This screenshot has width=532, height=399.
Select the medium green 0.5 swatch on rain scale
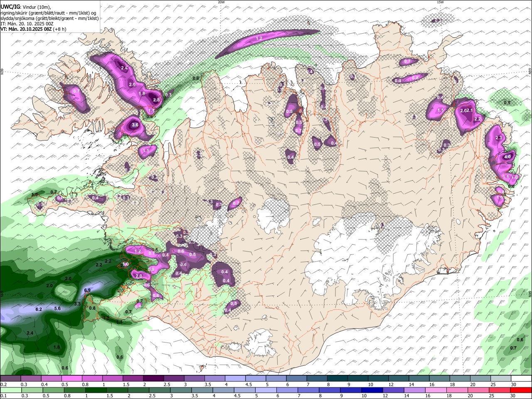pos(53,390)
